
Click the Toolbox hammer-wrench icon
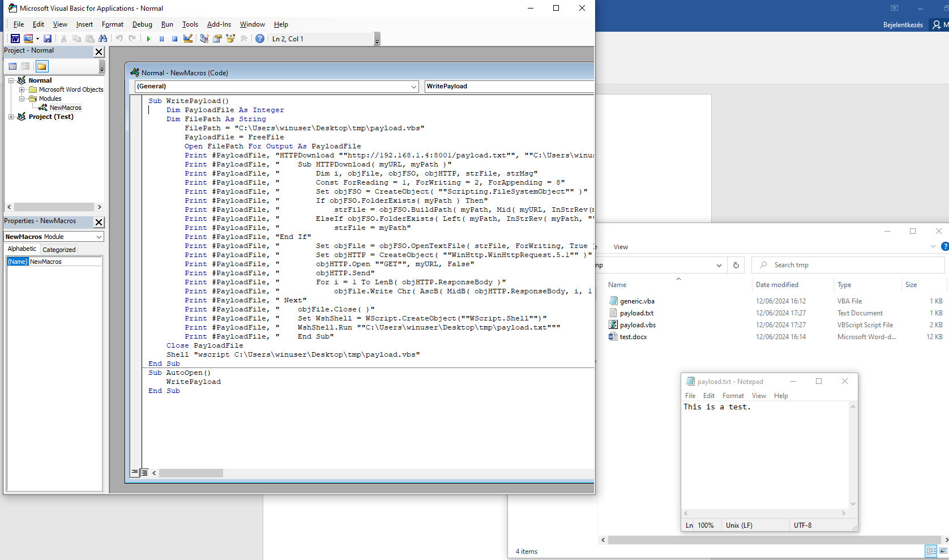pos(244,39)
